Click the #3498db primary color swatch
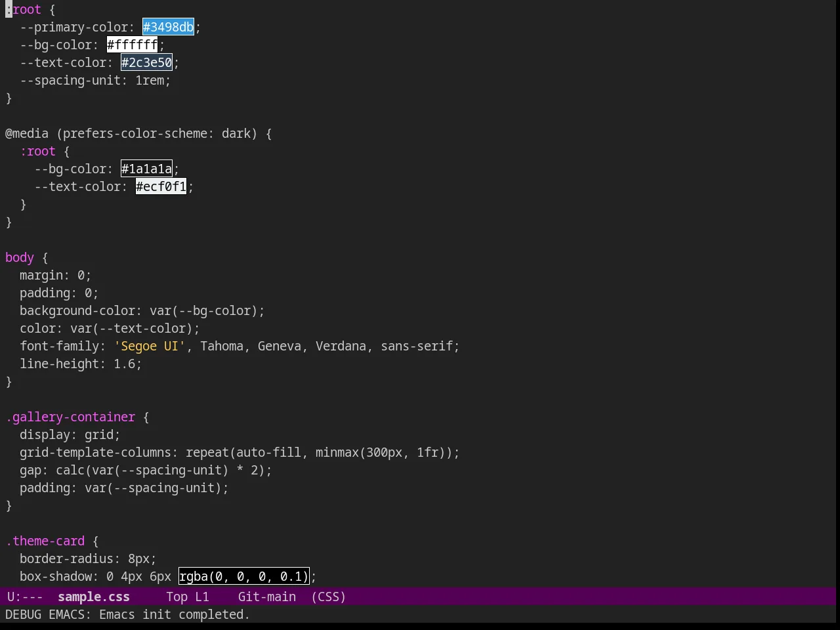This screenshot has height=630, width=840. pyautogui.click(x=168, y=27)
